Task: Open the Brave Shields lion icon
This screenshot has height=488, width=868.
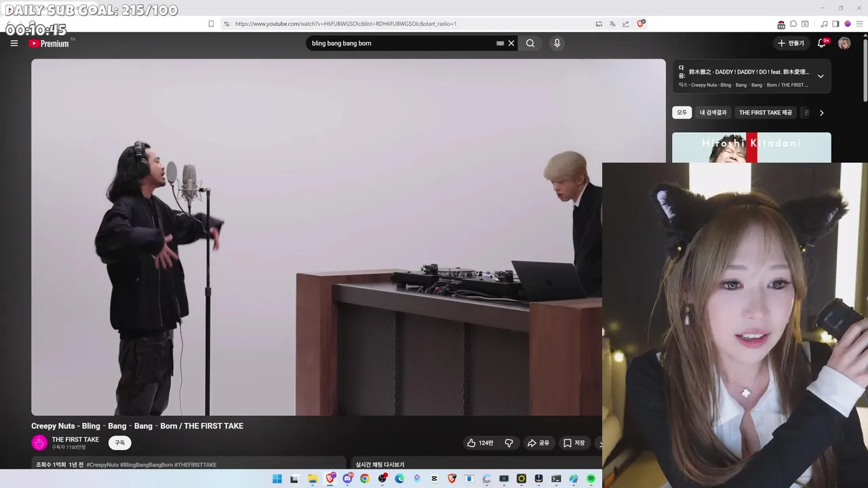Action: click(640, 24)
